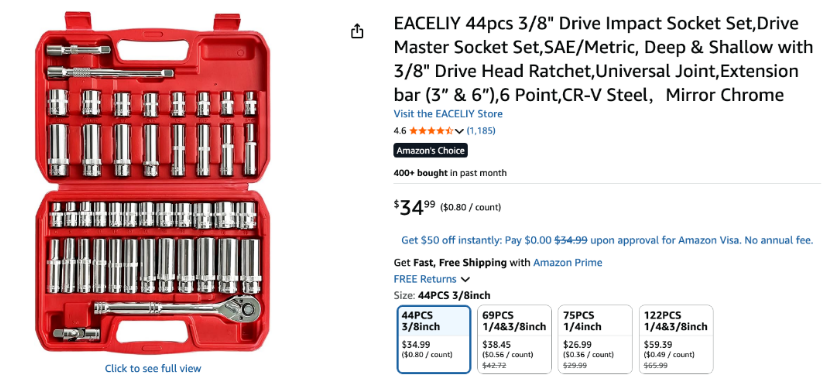Open the Amazon Prime link

567,263
